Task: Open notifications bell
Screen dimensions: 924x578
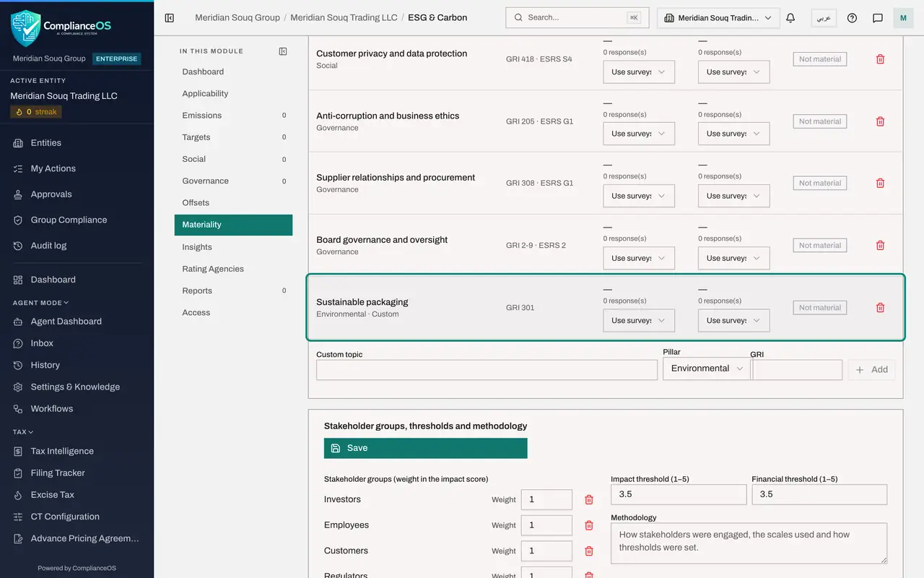Action: (790, 18)
